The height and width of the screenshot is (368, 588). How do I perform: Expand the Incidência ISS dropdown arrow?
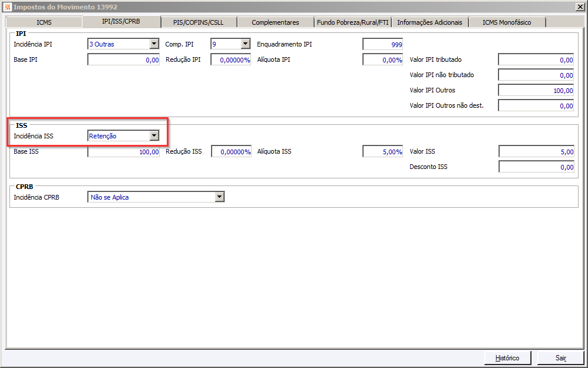(x=154, y=135)
